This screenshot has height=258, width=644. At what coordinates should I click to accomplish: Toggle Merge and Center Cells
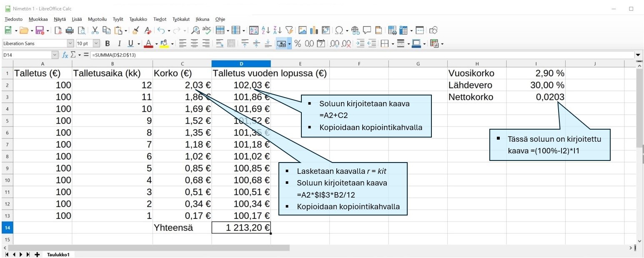231,43
